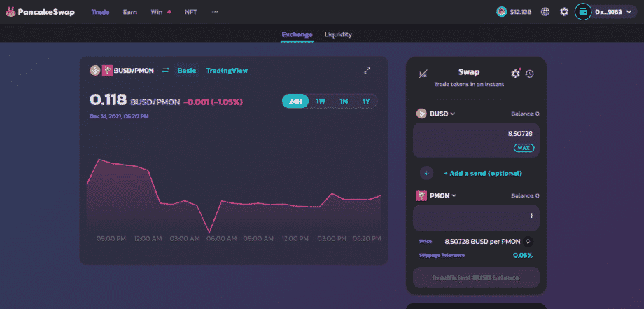Invert the price ratio with refresh icon

[528, 241]
